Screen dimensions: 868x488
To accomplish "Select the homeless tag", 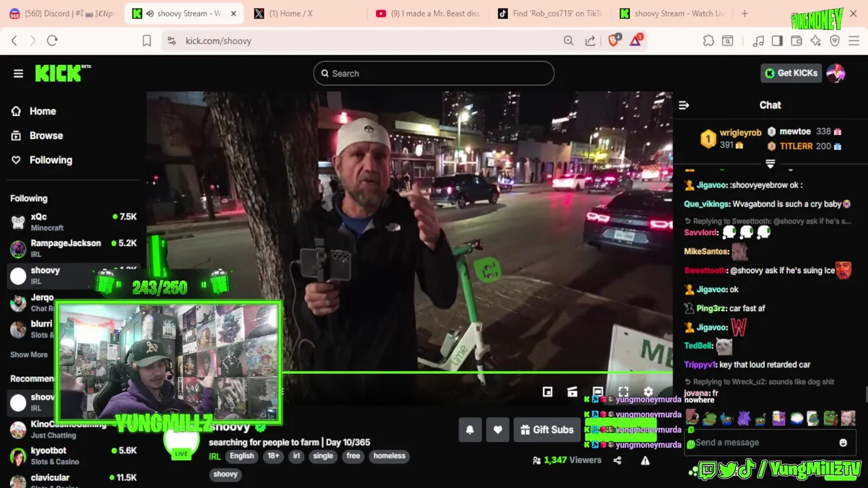I will point(389,456).
